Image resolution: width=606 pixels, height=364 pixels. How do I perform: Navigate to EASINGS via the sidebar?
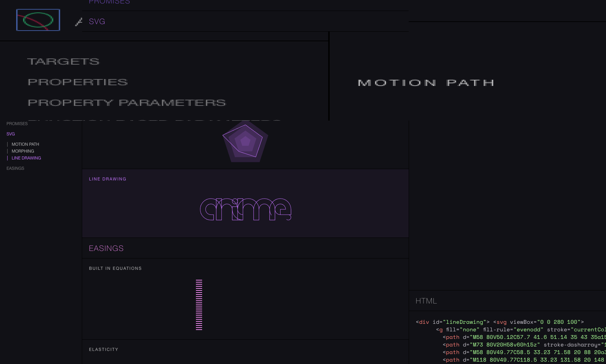15,168
